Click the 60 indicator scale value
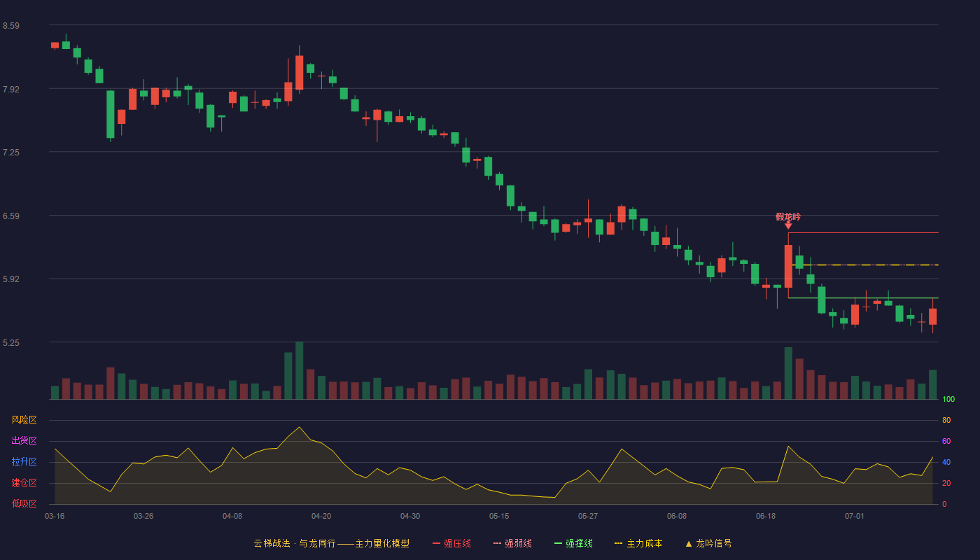980x560 pixels. 946,441
